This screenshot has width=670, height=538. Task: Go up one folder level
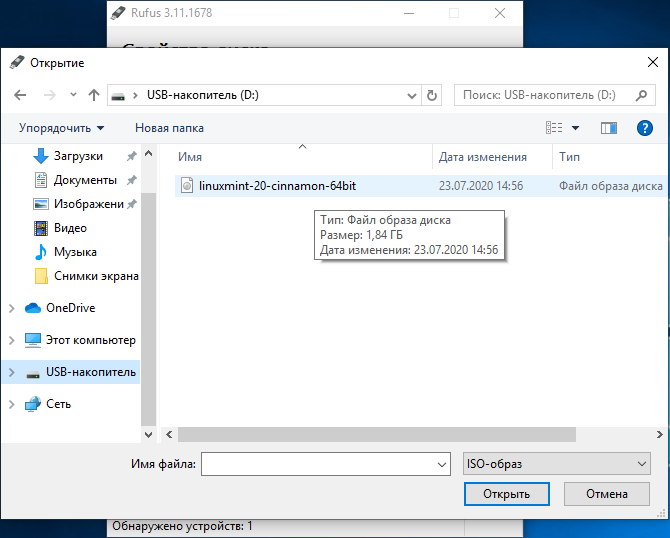(94, 95)
